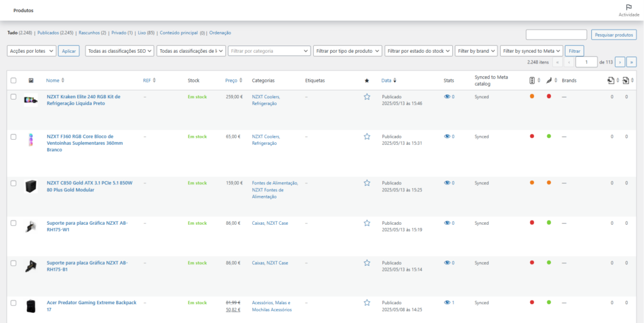This screenshot has width=644, height=323.
Task: Open Todas as classificações SEO dropdown
Action: coord(119,51)
